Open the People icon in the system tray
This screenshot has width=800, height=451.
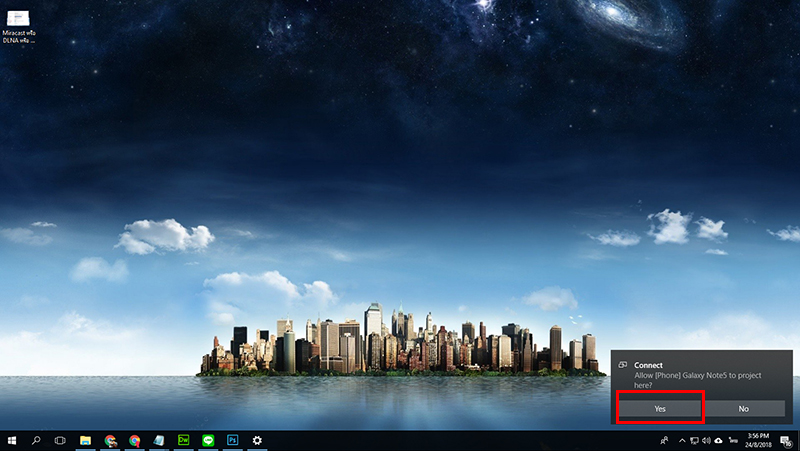click(664, 440)
